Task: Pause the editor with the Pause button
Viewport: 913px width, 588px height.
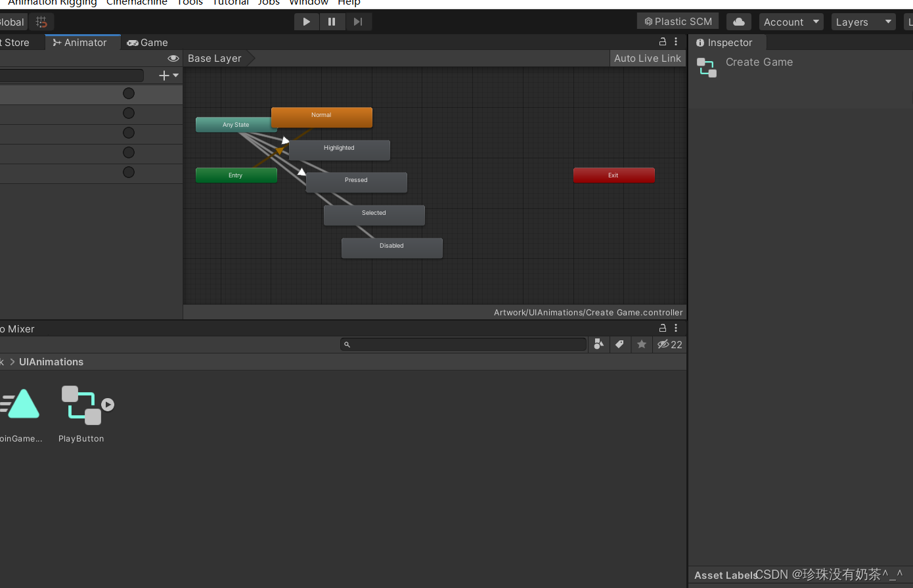Action: [x=332, y=22]
